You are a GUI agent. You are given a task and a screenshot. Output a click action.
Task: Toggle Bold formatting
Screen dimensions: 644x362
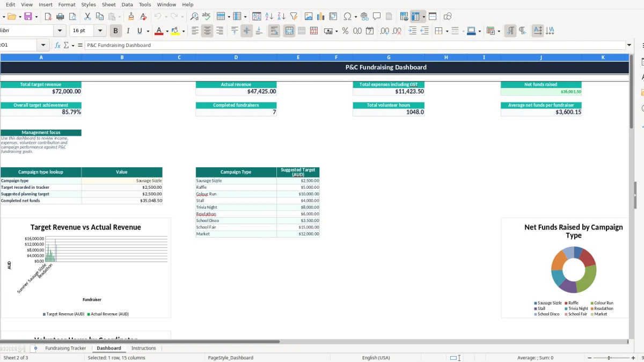pyautogui.click(x=115, y=31)
